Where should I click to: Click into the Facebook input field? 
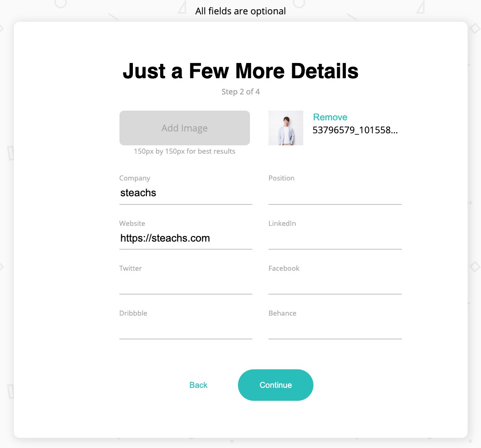335,284
